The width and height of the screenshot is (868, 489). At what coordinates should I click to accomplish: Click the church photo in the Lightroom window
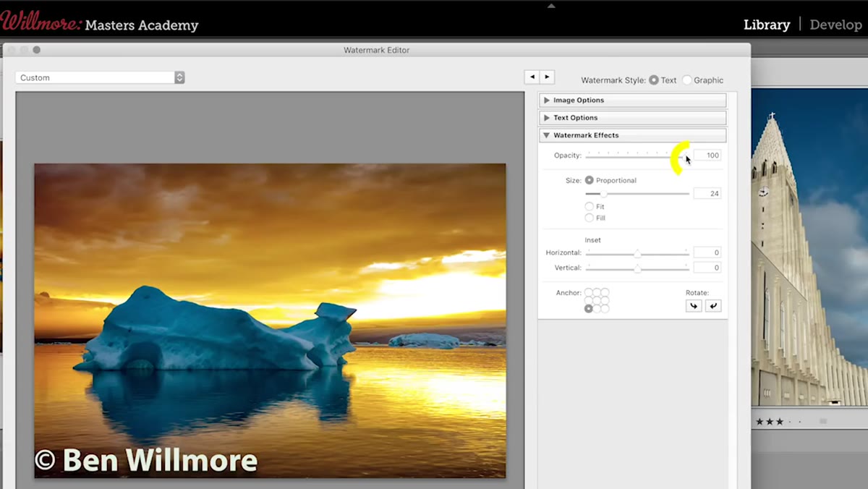point(809,246)
